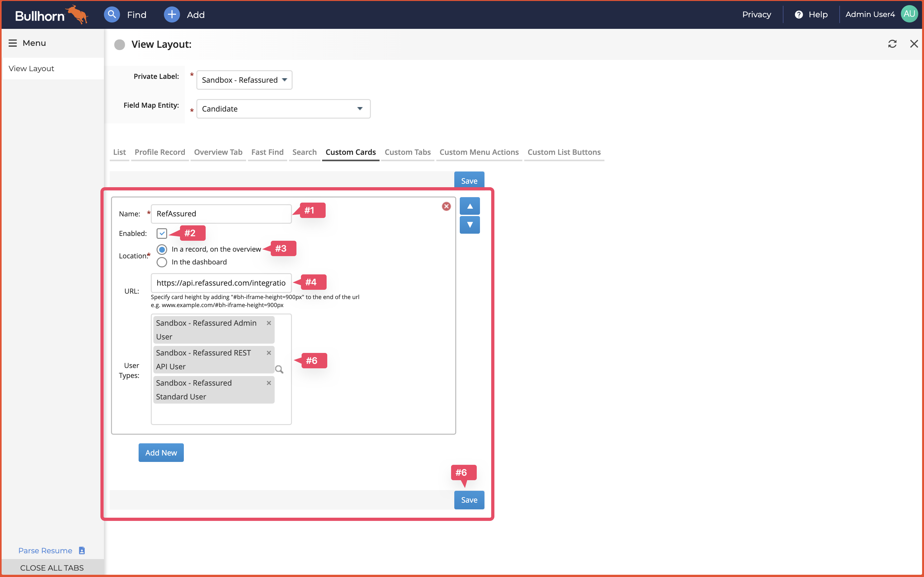Open the hamburger Menu
The width and height of the screenshot is (924, 577).
(13, 43)
